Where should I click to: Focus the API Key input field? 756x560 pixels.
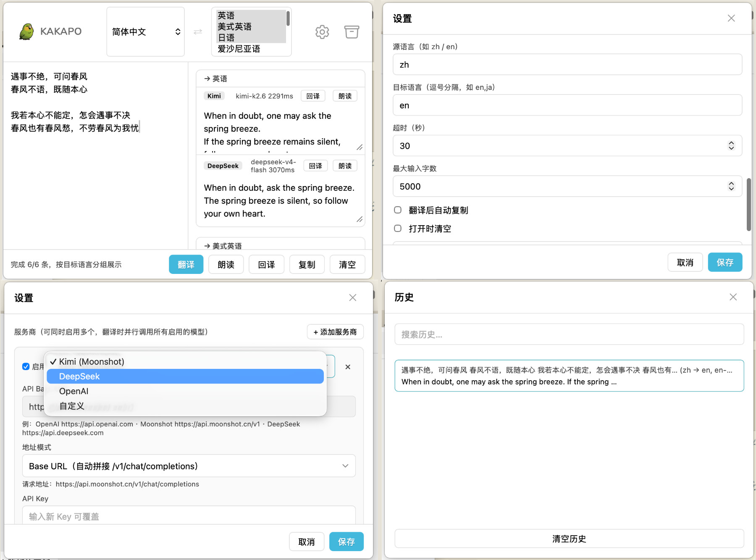(189, 516)
